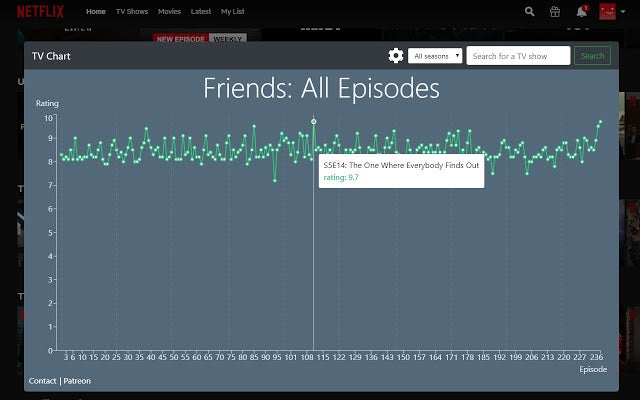Go to Netflix Home
The width and height of the screenshot is (640, 400).
(x=96, y=11)
